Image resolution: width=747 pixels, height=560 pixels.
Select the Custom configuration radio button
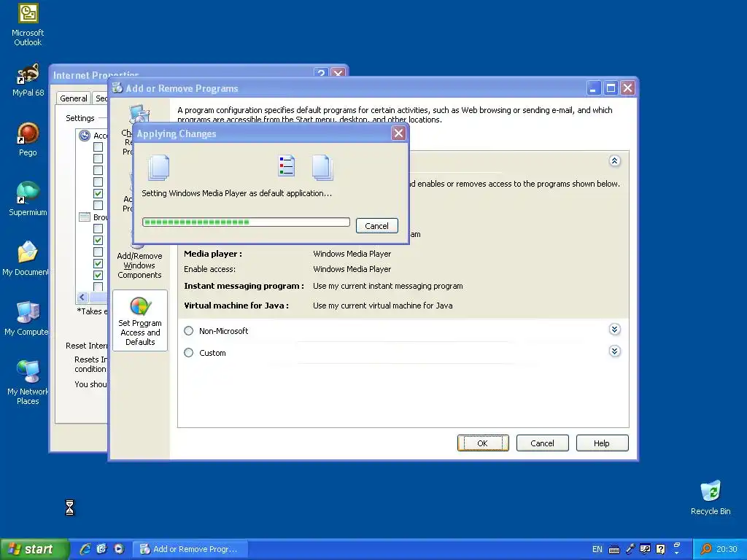[x=189, y=352]
